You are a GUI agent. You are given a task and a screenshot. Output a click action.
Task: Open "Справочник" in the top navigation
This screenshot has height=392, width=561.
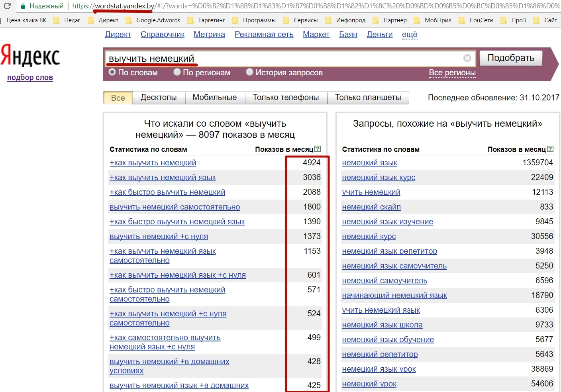click(x=163, y=34)
